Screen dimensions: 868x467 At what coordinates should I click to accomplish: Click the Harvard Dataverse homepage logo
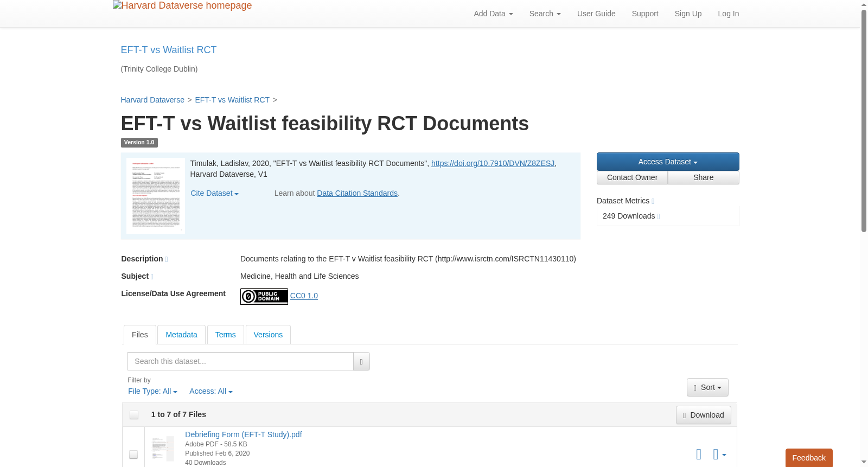point(182,5)
